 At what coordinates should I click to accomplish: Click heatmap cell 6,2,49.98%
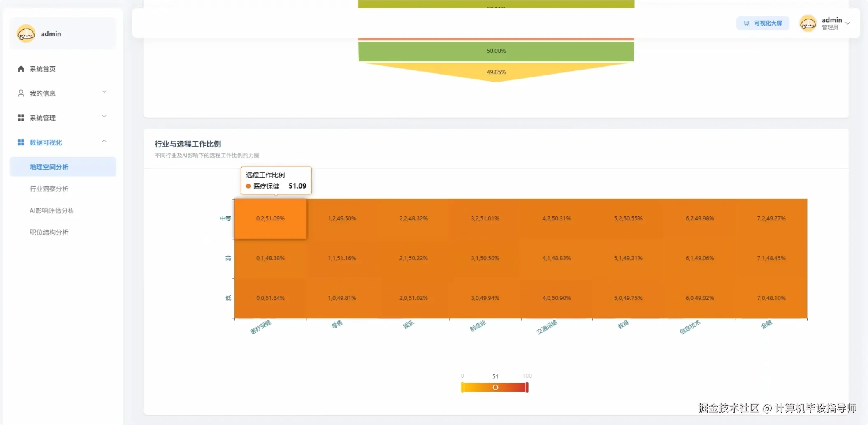pos(700,219)
